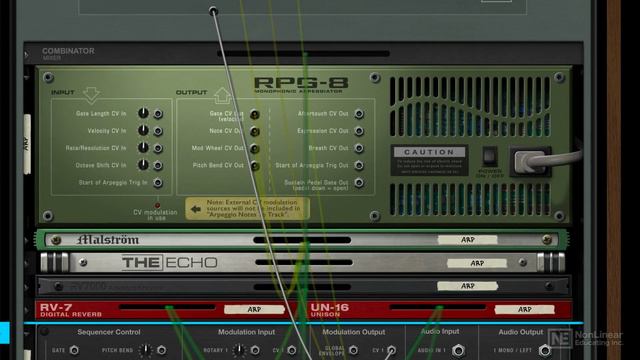Click the ARP tape label on RV-7
This screenshot has width=640, height=360.
[254, 310]
